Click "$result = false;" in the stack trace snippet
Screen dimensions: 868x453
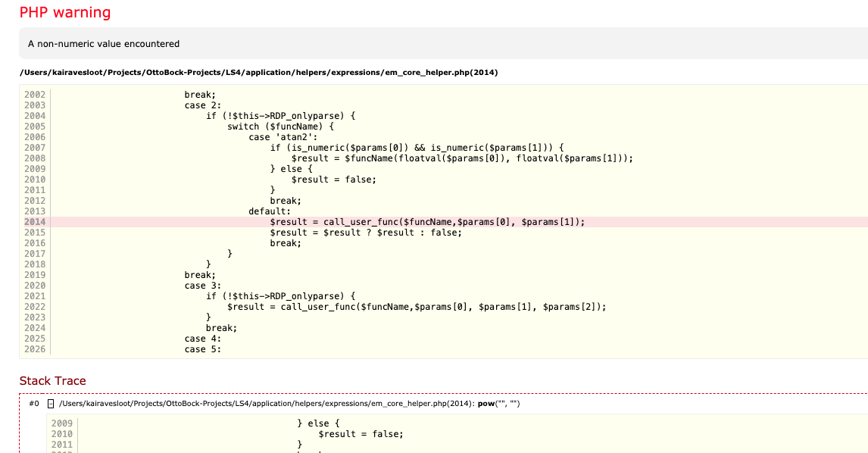tap(361, 434)
